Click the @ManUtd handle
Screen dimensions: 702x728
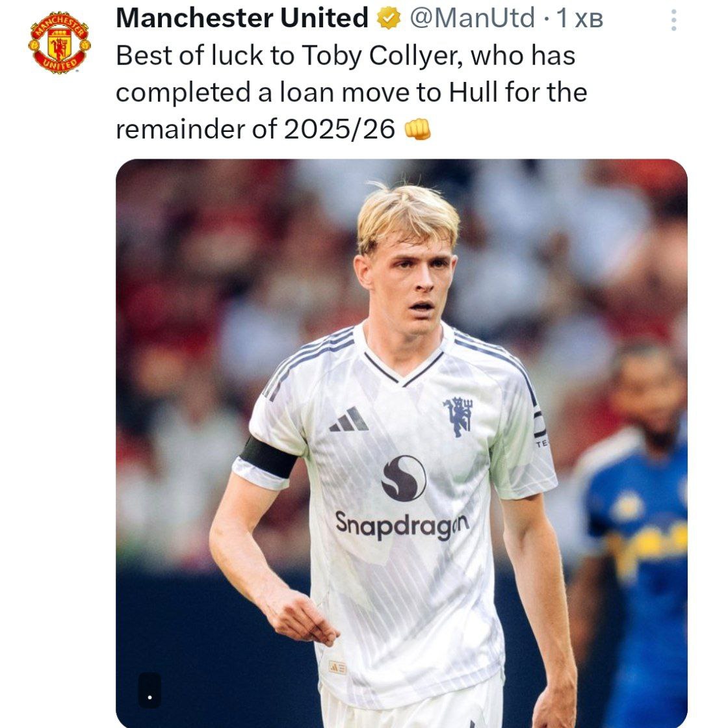(472, 19)
